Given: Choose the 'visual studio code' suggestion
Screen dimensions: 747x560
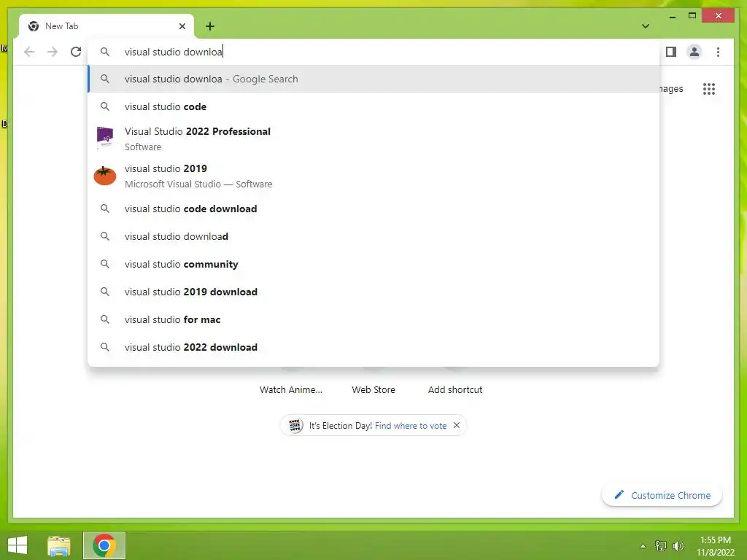Looking at the screenshot, I should click(374, 106).
